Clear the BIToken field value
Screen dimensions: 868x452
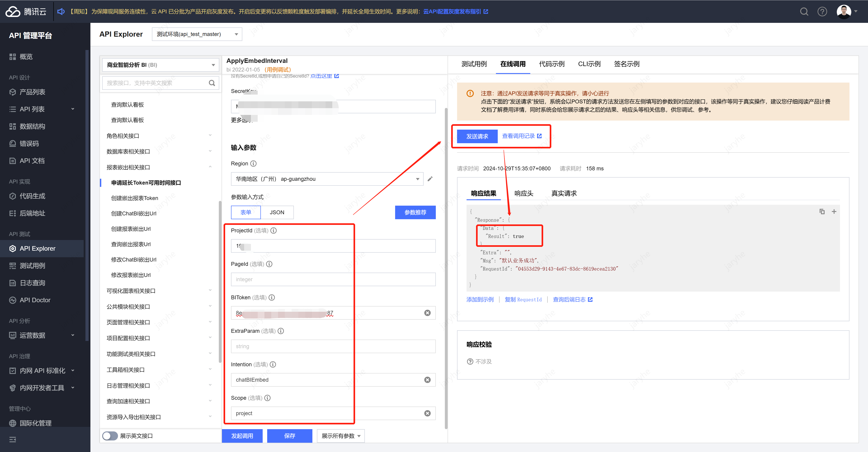coord(427,313)
